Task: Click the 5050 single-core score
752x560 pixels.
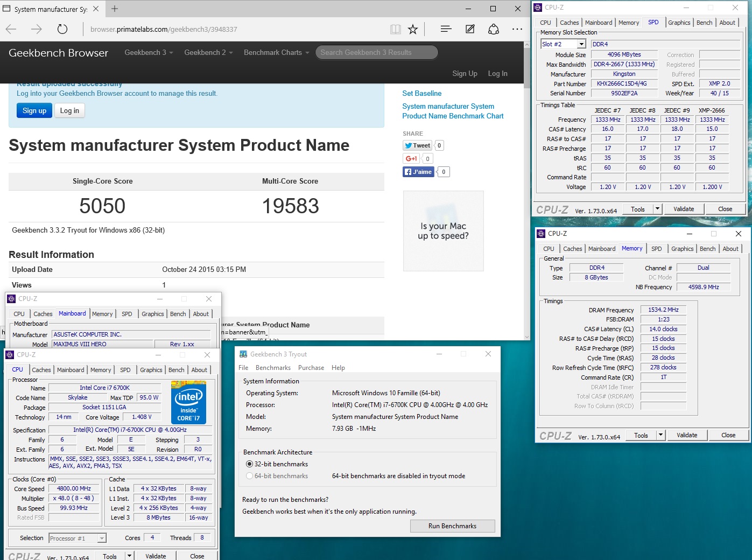Action: click(102, 206)
